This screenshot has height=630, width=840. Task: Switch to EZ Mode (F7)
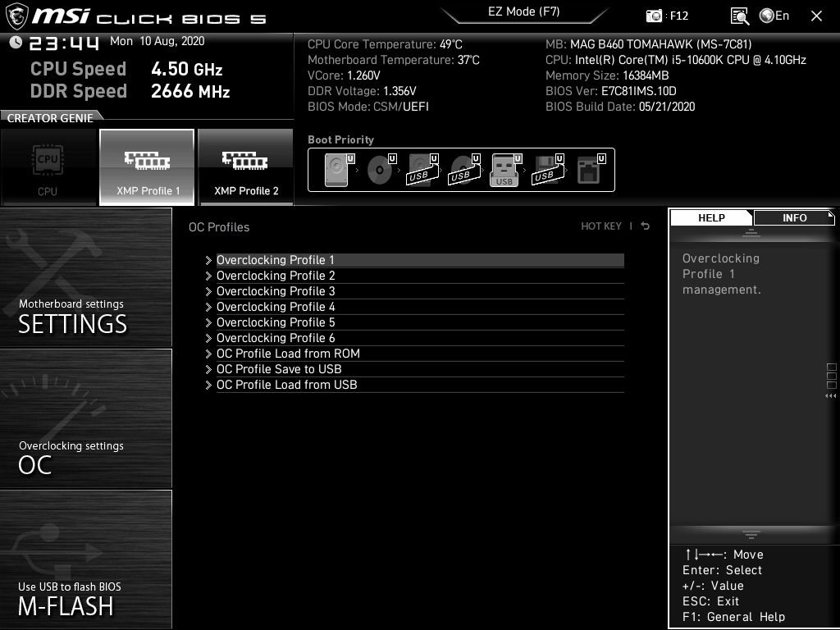point(524,11)
